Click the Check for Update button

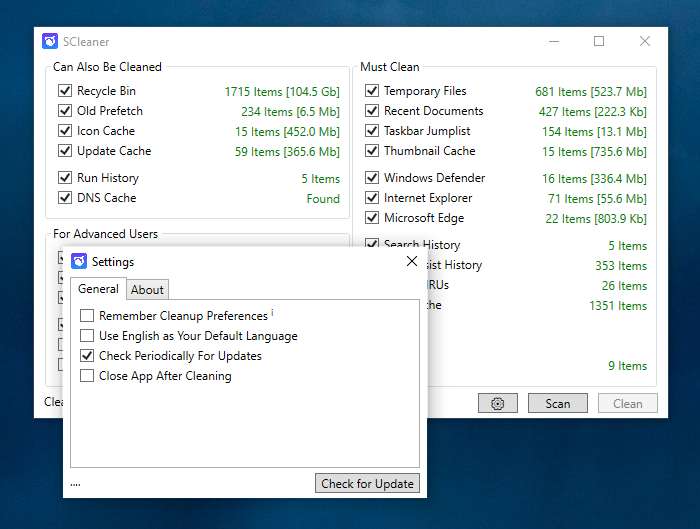(x=367, y=483)
